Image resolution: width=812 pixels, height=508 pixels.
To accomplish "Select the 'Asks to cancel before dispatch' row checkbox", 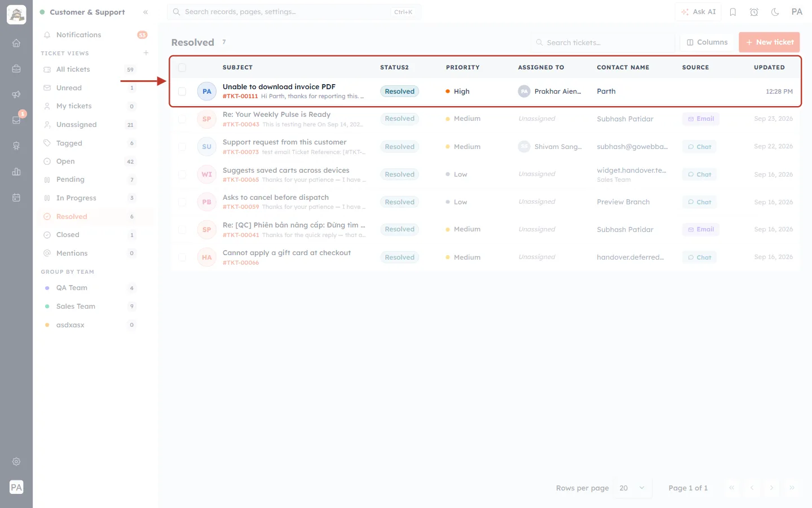I will (x=182, y=202).
